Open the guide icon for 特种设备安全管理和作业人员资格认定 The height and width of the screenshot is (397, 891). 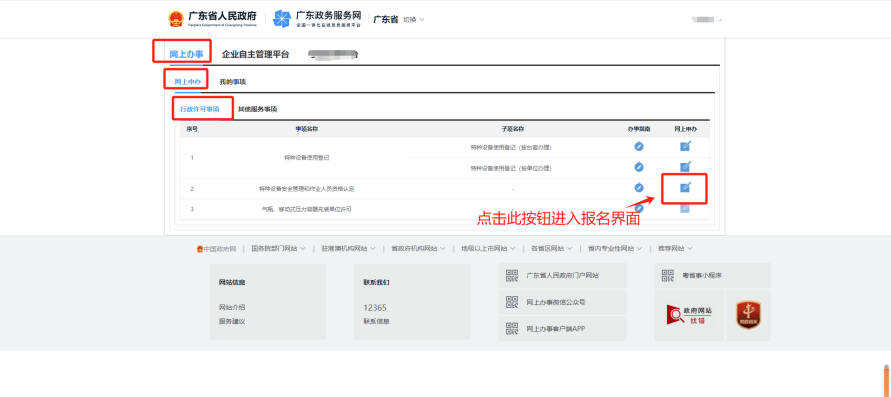click(x=639, y=187)
